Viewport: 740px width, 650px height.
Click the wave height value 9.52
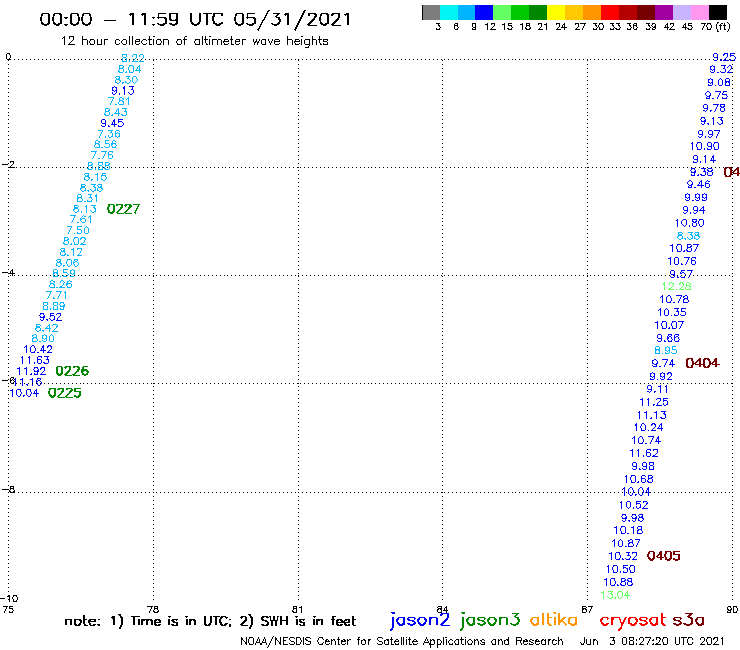(50, 317)
